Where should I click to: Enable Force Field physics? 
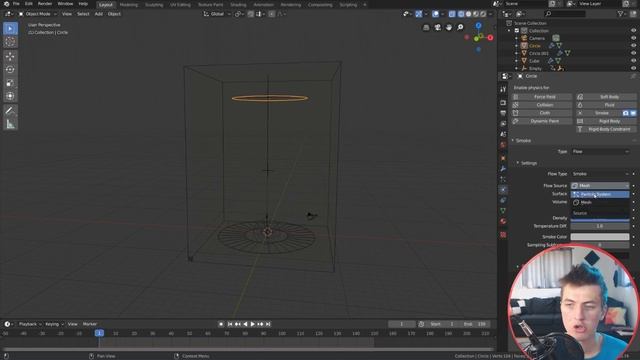542,97
